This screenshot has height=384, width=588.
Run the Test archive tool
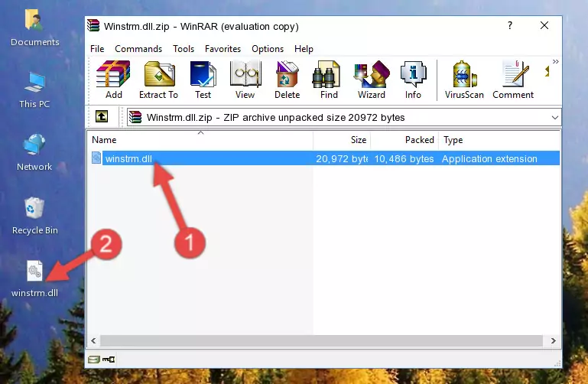coord(203,80)
